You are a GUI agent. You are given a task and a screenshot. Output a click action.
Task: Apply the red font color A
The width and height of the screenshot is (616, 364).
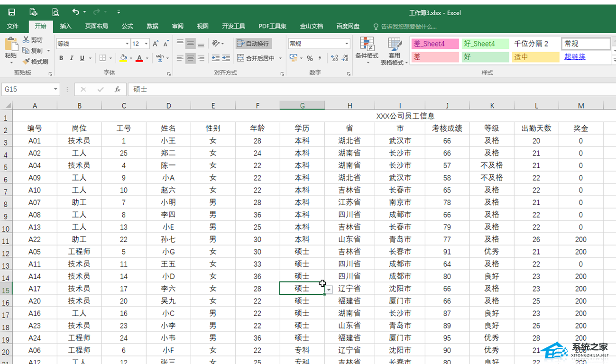[139, 58]
